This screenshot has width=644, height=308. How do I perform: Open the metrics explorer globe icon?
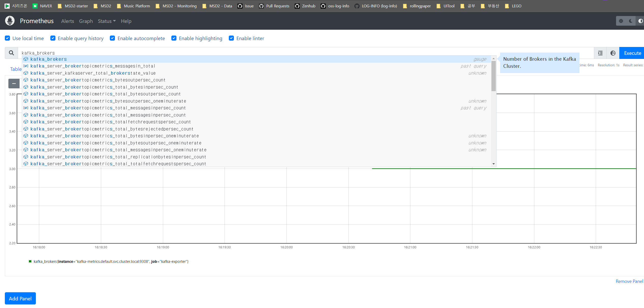point(613,53)
